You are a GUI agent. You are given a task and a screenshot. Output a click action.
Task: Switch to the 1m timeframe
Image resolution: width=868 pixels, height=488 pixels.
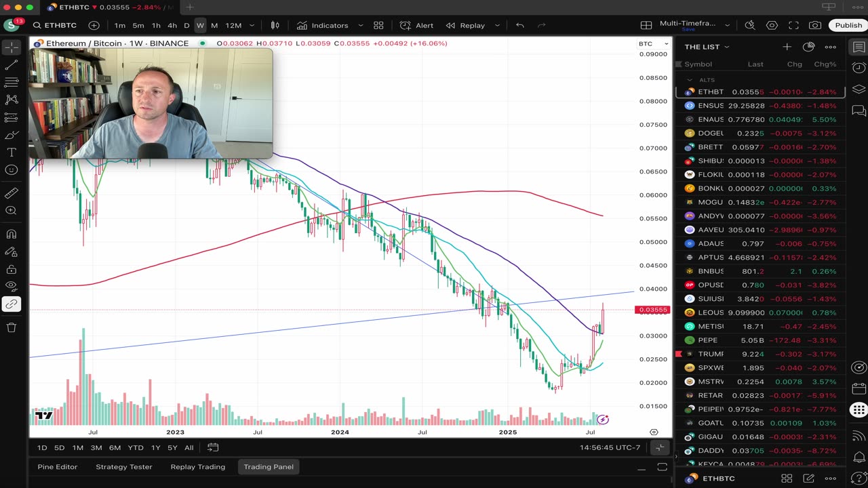[120, 25]
